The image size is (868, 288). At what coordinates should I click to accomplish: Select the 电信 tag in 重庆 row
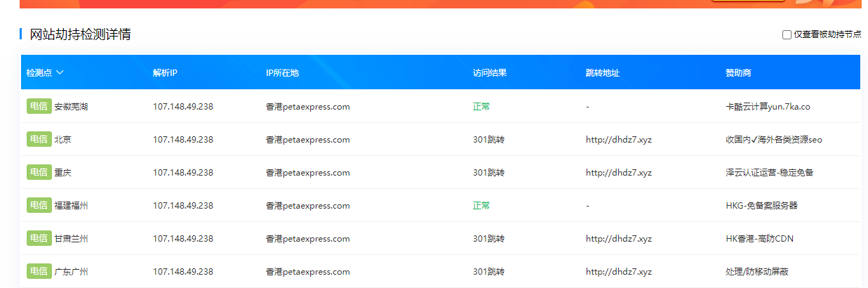click(39, 173)
